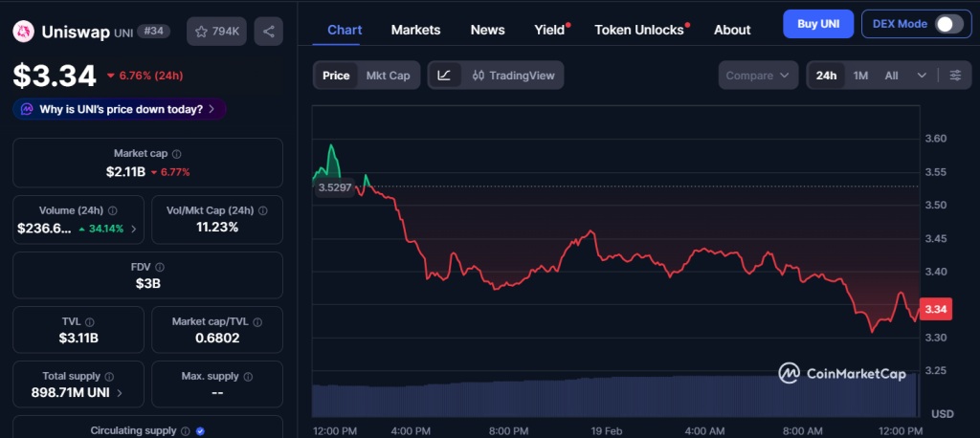The height and width of the screenshot is (438, 980).
Task: Open the Compare dropdown
Action: tap(758, 75)
